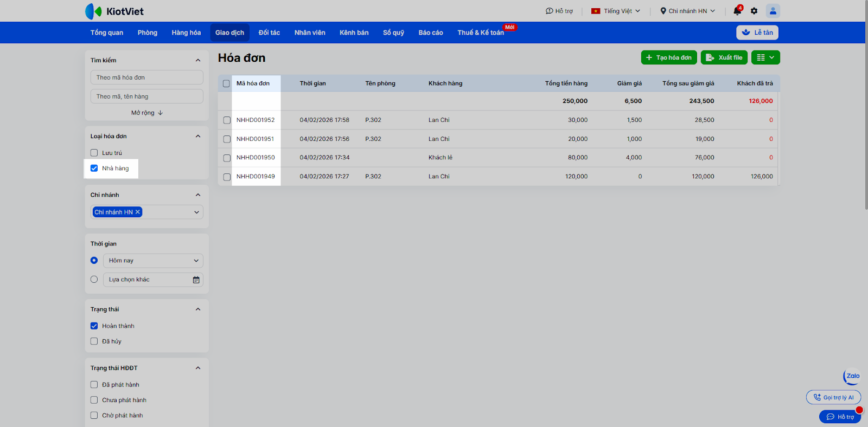Open the Phòng menu

(148, 33)
